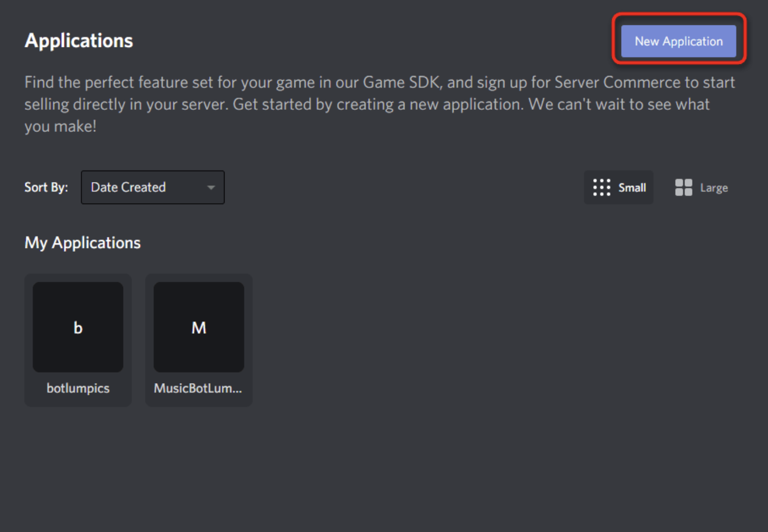
Task: Click the 'you make!' description ending
Action: pyautogui.click(x=60, y=126)
